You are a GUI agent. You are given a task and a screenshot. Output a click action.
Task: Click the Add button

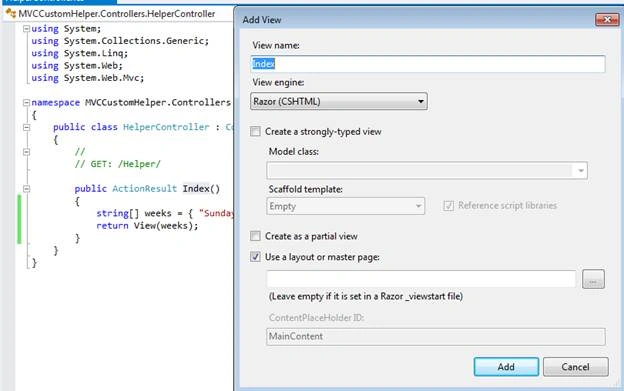(506, 366)
